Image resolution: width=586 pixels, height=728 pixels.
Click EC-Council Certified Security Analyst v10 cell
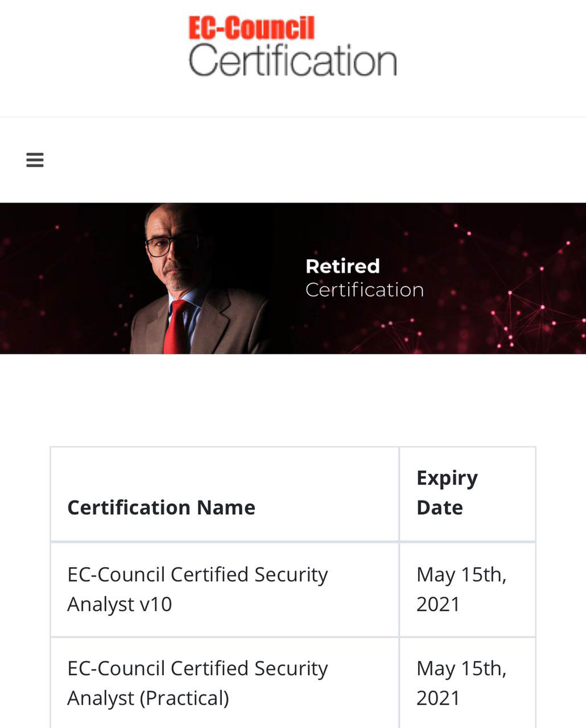(x=225, y=589)
